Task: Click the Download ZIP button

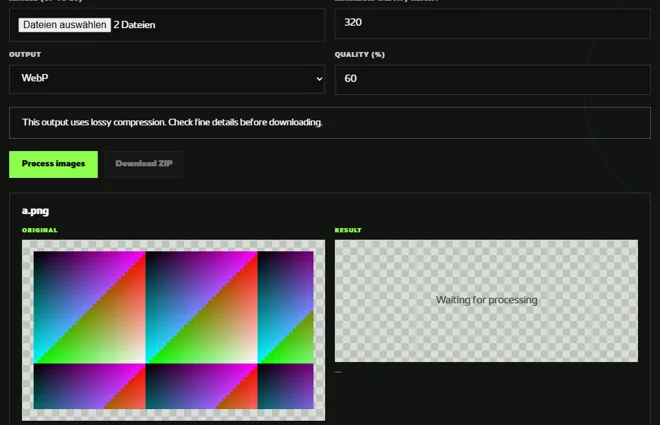Action: [144, 164]
